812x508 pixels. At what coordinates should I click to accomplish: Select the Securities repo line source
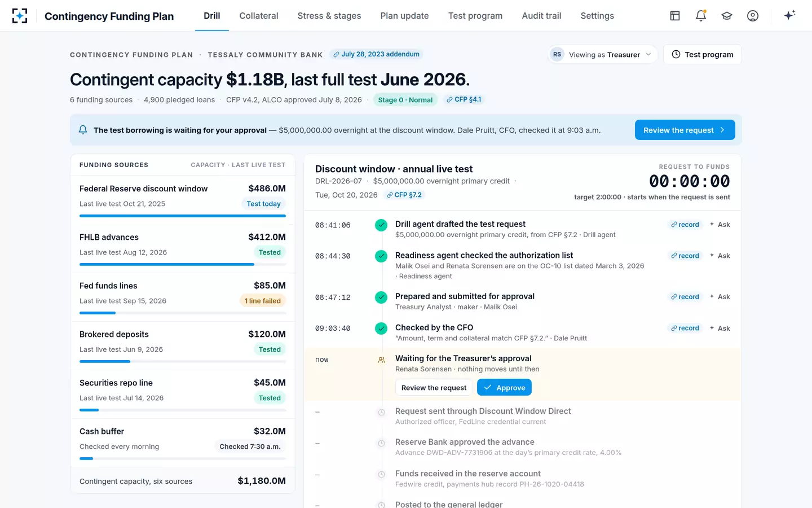(183, 395)
